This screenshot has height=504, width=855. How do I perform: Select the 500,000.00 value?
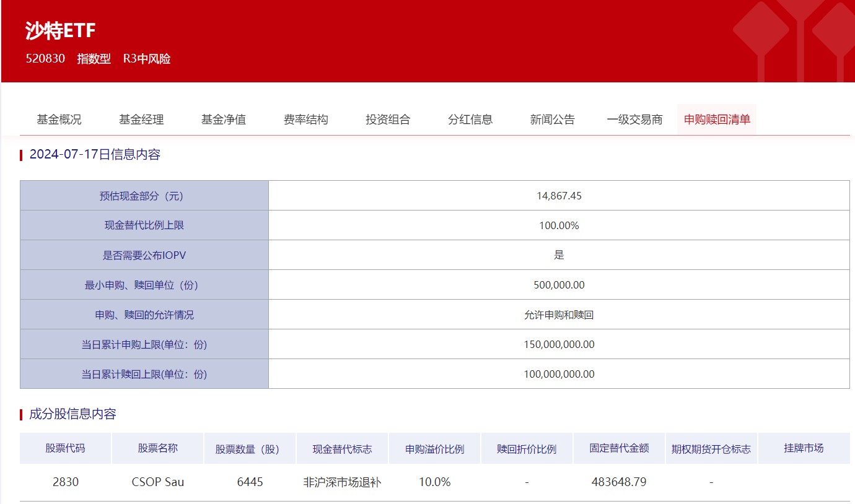559,285
